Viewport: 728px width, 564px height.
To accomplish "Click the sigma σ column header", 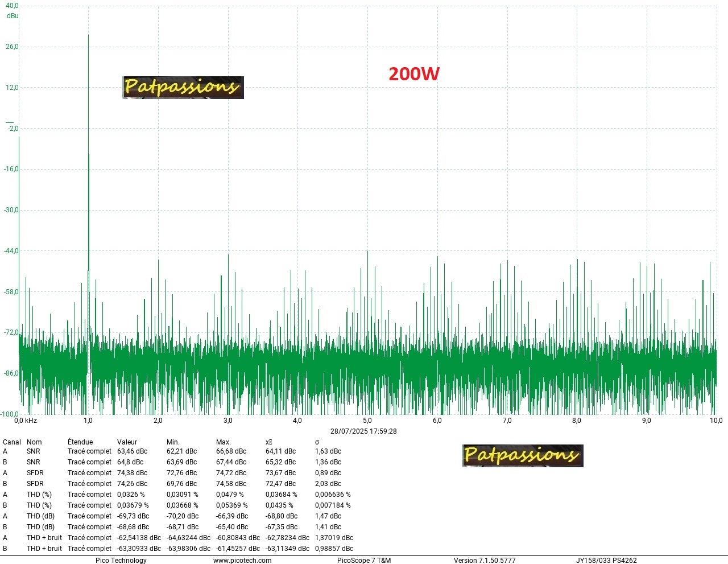I will click(317, 442).
